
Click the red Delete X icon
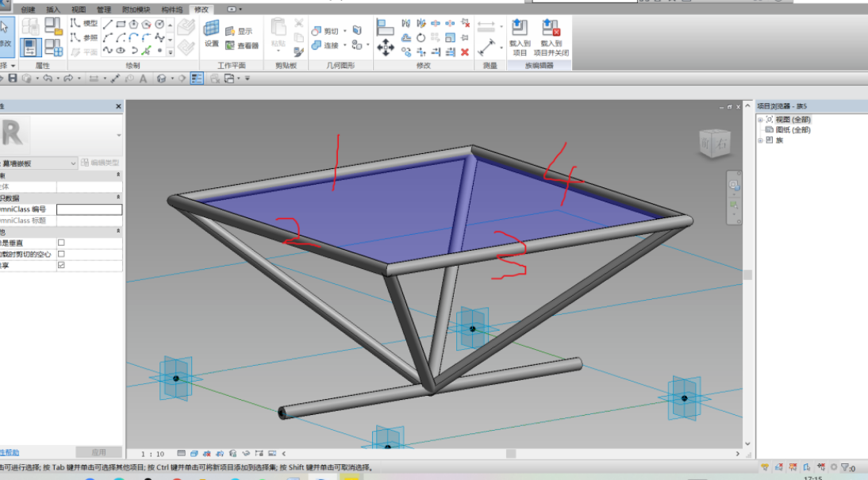point(465,52)
